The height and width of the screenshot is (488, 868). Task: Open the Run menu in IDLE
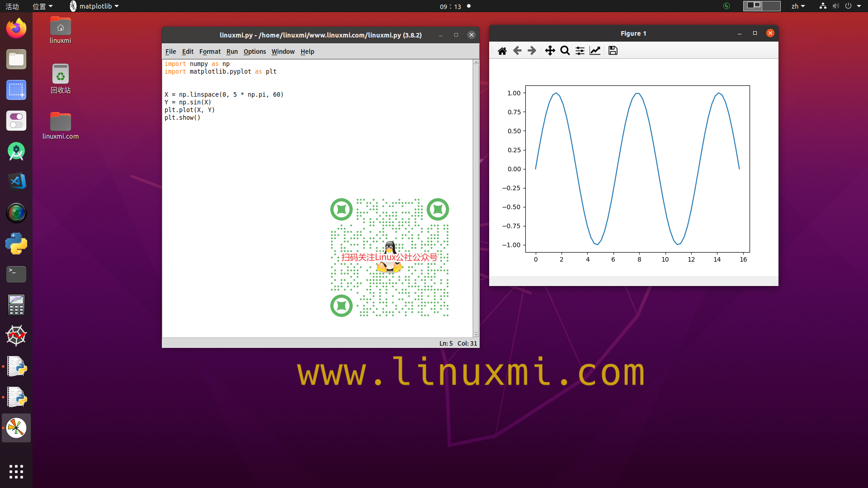(232, 52)
